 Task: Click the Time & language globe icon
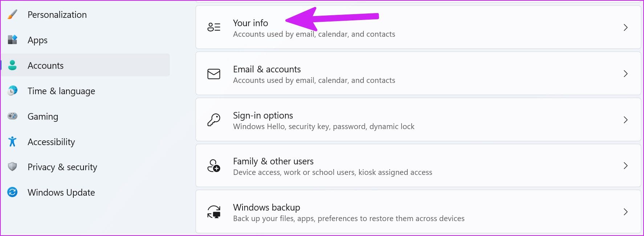coord(12,91)
